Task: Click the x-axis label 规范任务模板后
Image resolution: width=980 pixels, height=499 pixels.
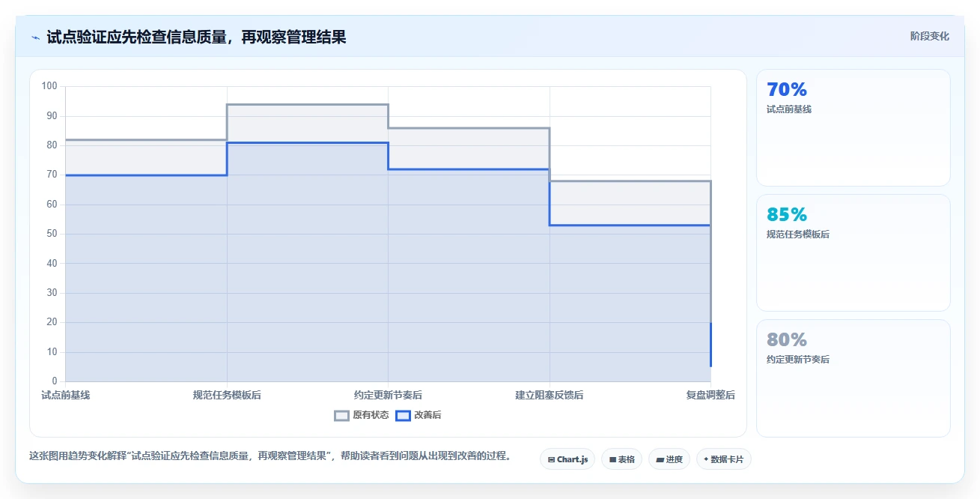Action: 227,395
